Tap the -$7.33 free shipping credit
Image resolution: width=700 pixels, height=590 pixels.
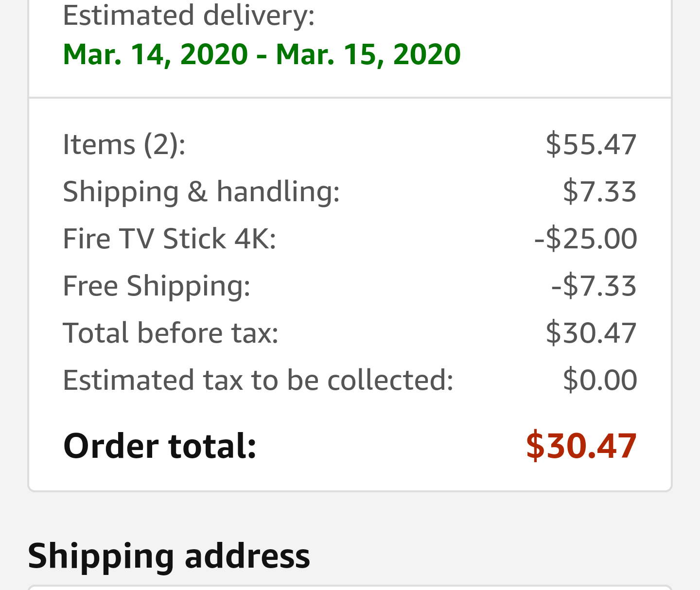pos(594,286)
